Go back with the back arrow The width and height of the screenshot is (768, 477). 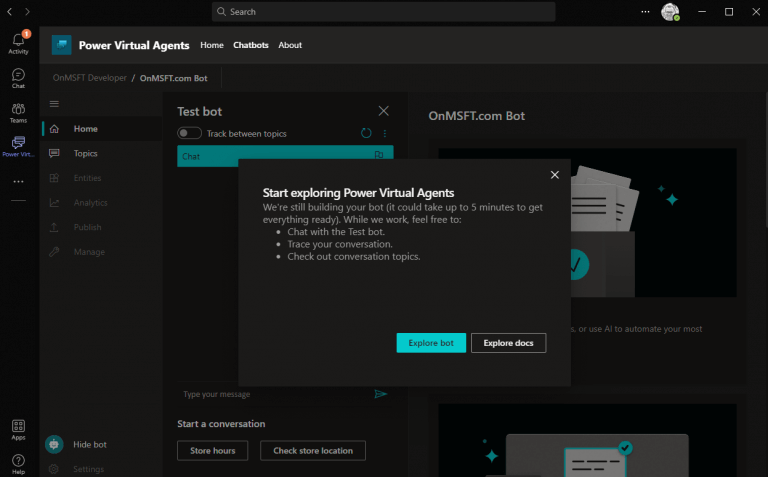(x=10, y=12)
